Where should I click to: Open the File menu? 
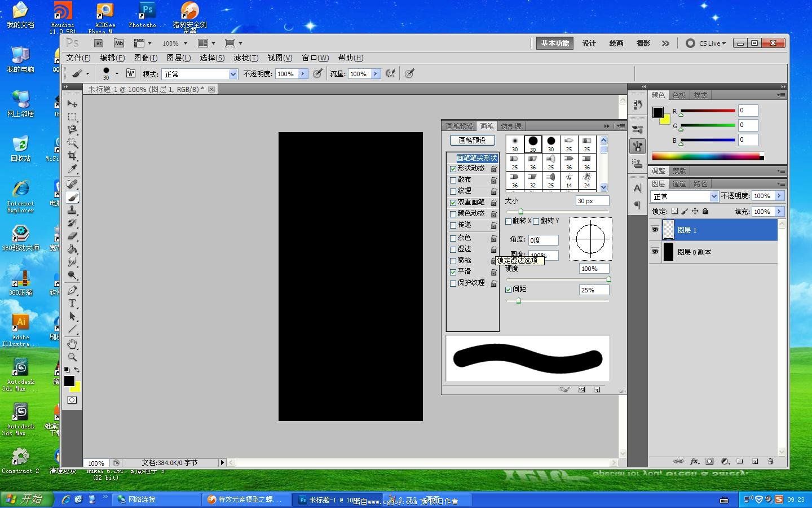(x=78, y=58)
